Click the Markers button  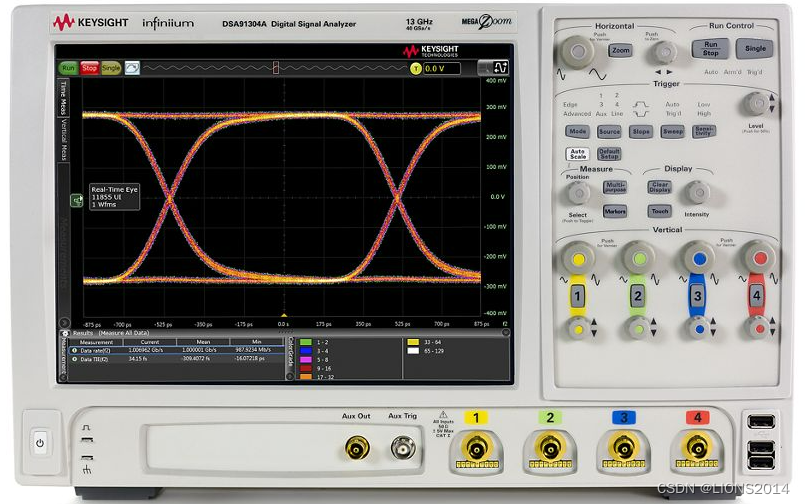point(615,211)
